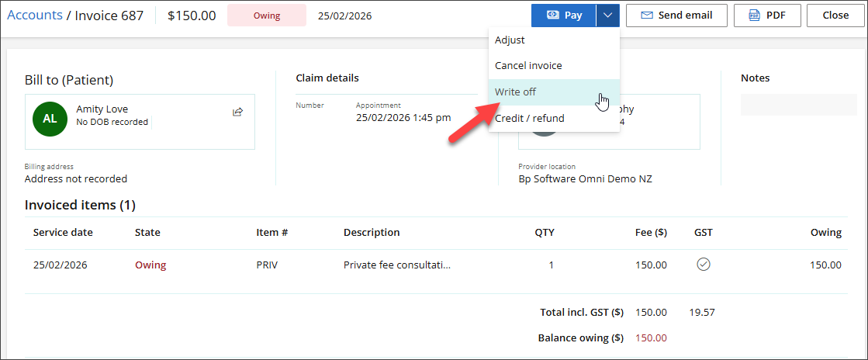Open the Accounts breadcrumb link
The image size is (868, 360).
[x=35, y=16]
